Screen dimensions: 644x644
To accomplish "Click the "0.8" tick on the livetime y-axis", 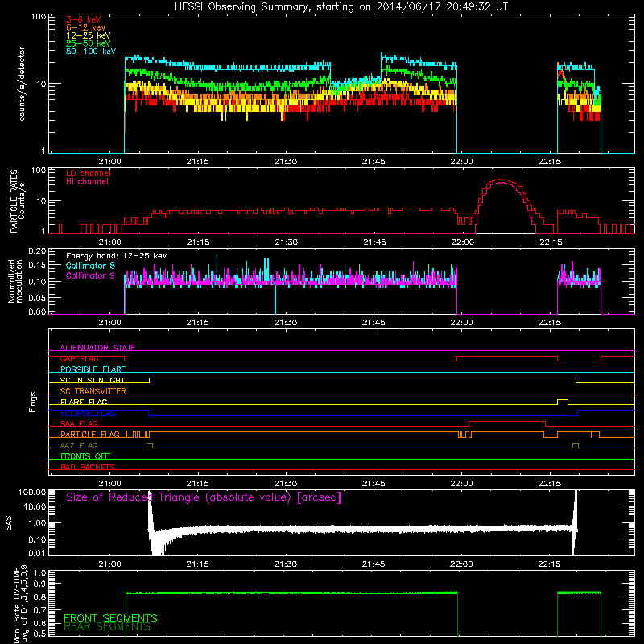I will (x=40, y=597).
